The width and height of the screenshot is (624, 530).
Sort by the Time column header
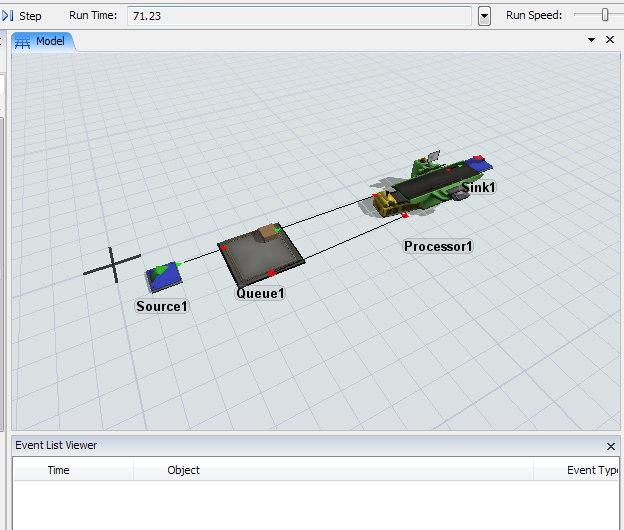[59, 470]
